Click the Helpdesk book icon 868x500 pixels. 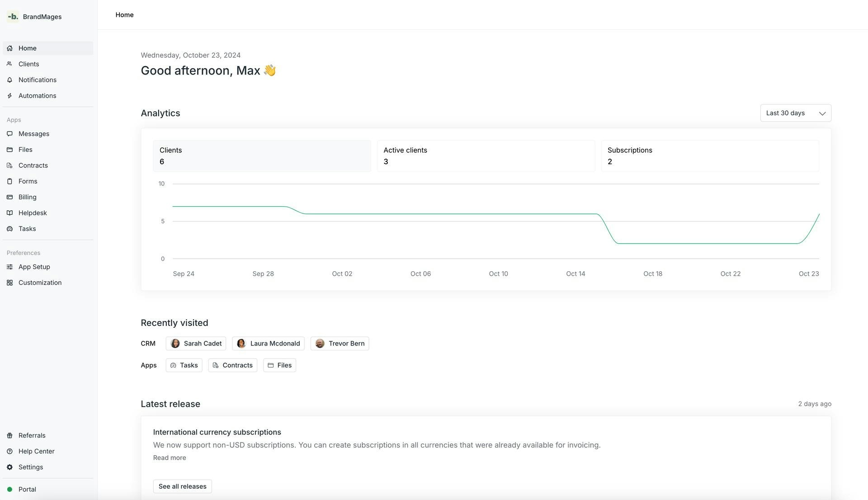click(9, 213)
